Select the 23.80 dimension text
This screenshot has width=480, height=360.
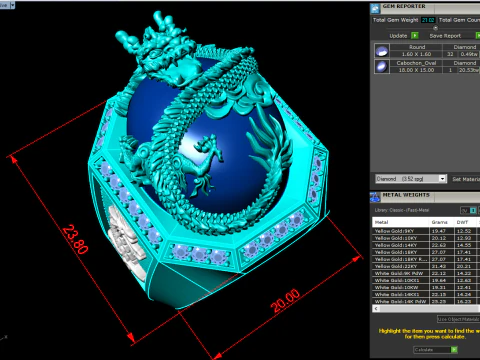(x=76, y=239)
